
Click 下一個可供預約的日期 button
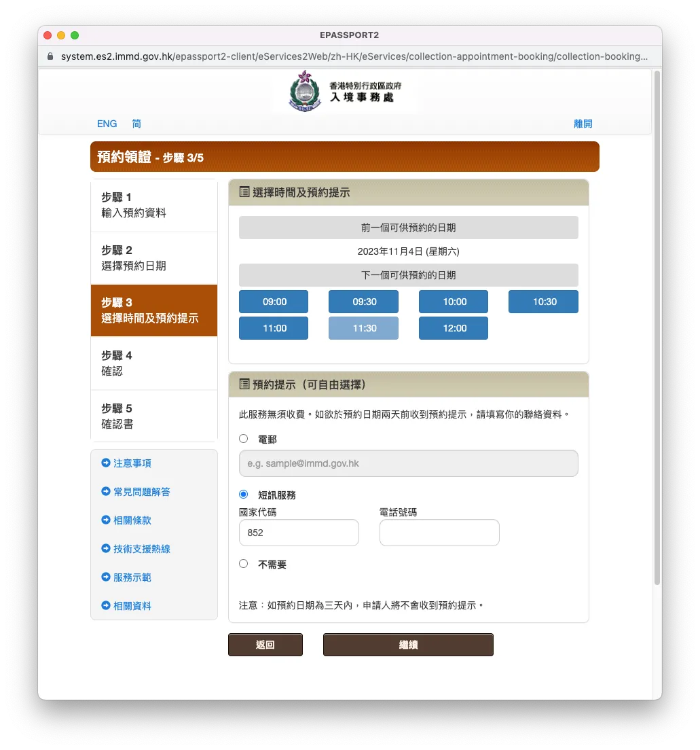coord(408,275)
